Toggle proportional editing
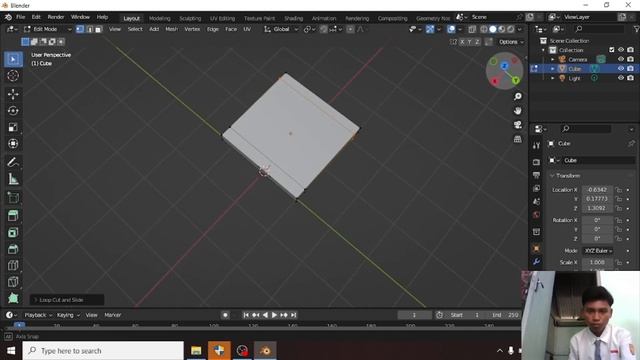Image resolution: width=640 pixels, height=360 pixels. tap(350, 29)
